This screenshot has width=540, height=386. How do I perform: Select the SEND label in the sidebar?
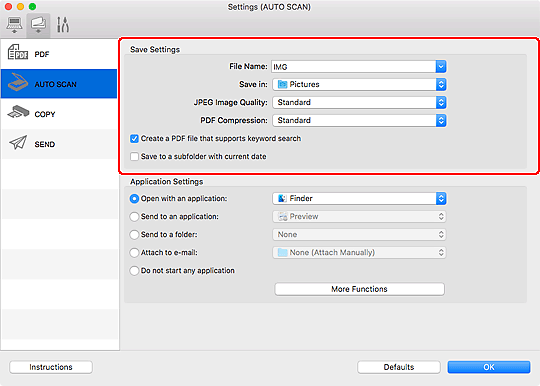coord(45,144)
